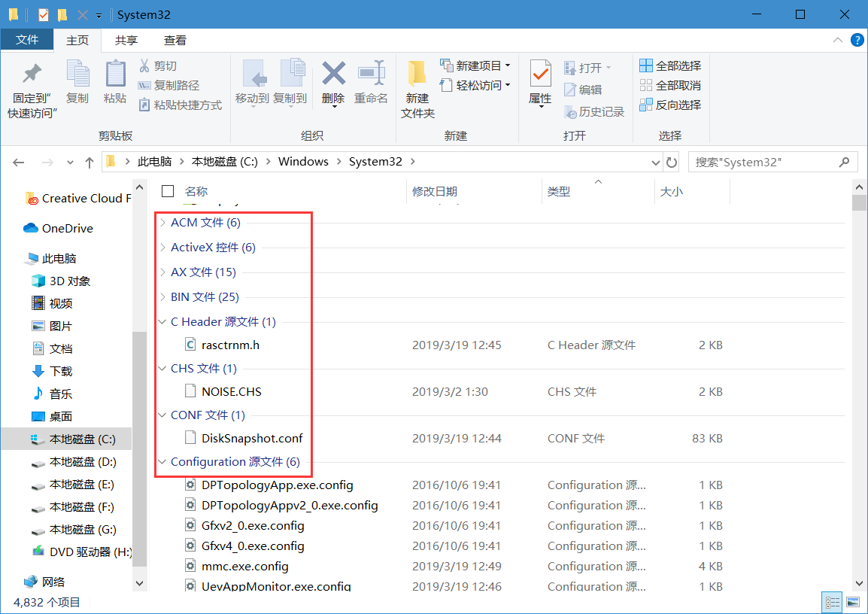Click the search System32 box
The image size is (868, 614).
coord(772,163)
